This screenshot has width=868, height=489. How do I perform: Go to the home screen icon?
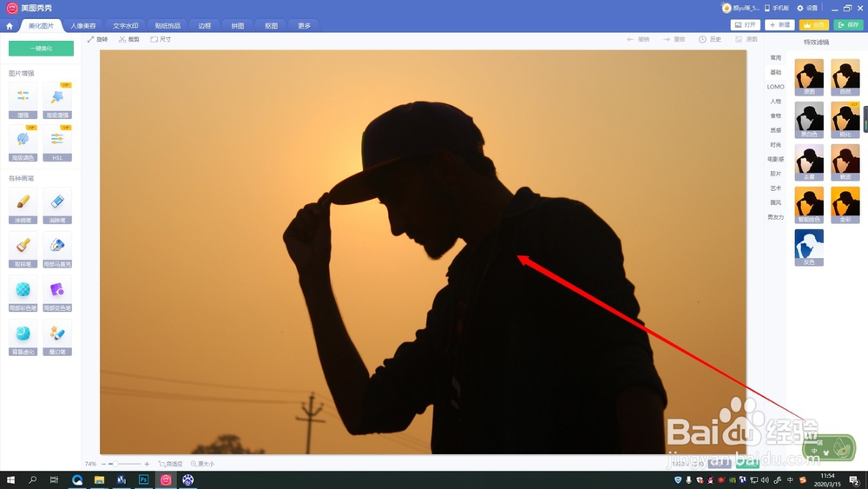click(10, 25)
